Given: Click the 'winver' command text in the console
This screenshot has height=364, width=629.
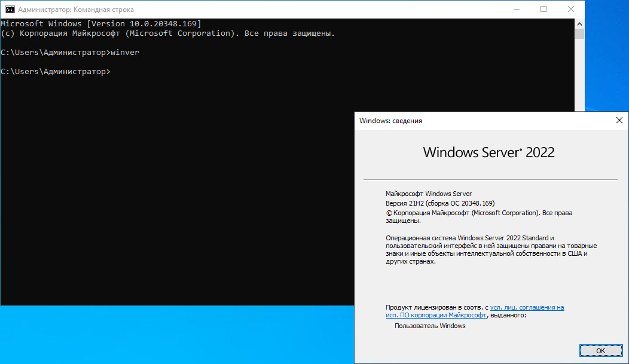Looking at the screenshot, I should pos(125,53).
